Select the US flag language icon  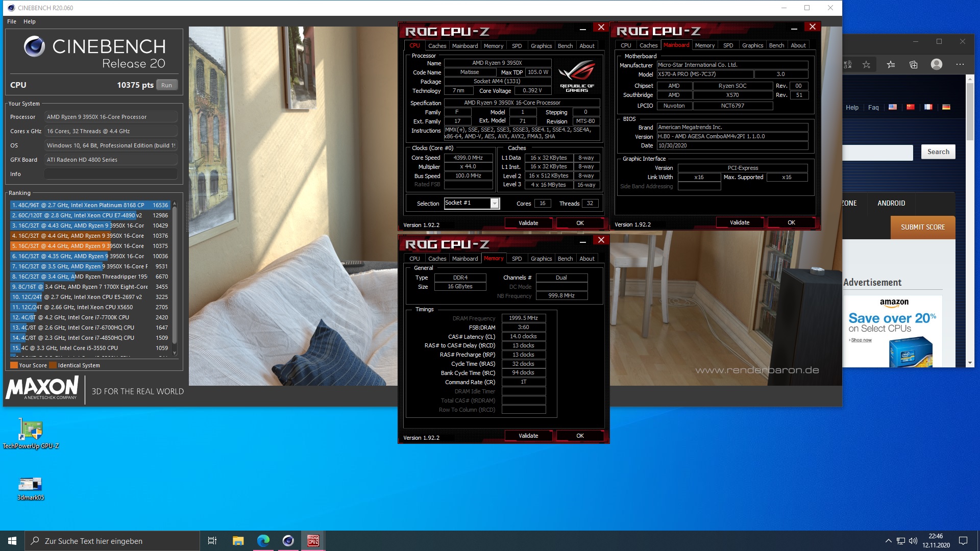[x=893, y=107]
